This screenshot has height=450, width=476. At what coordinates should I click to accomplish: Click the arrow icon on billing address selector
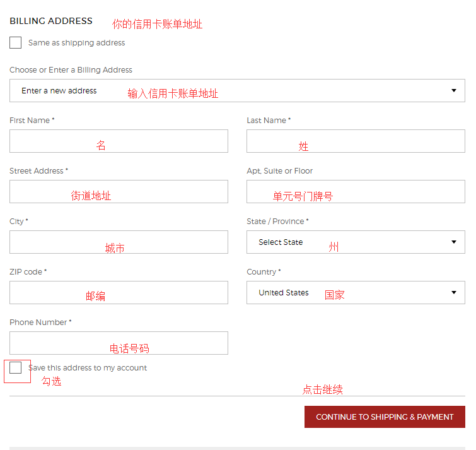click(453, 91)
